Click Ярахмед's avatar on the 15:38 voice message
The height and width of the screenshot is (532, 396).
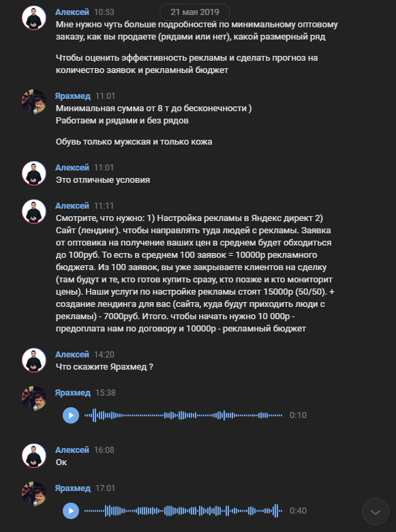(34, 398)
